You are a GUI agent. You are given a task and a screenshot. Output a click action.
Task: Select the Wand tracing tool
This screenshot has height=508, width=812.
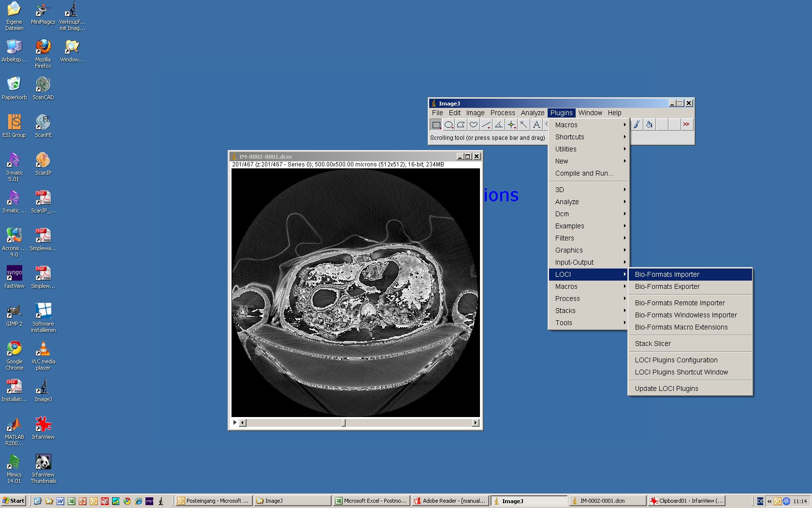point(524,125)
